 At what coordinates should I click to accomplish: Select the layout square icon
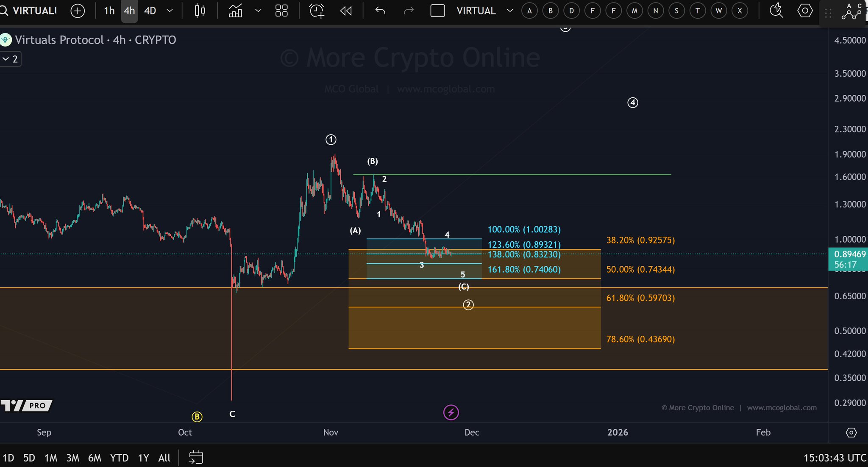(x=437, y=11)
